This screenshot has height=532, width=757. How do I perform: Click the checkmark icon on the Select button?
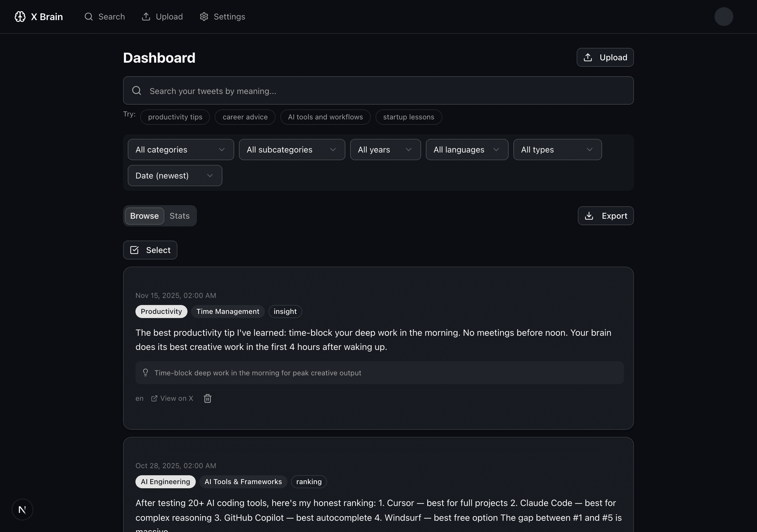pyautogui.click(x=134, y=250)
